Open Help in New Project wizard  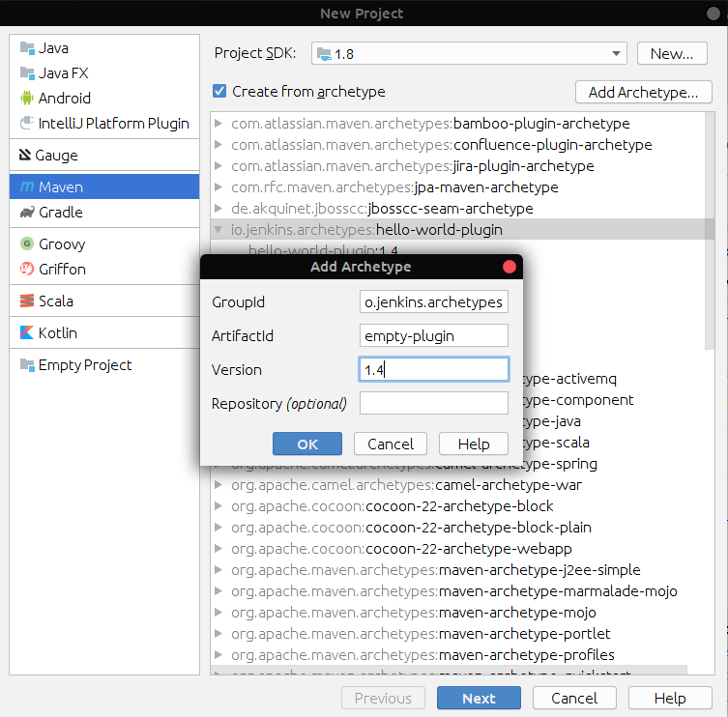(x=670, y=698)
